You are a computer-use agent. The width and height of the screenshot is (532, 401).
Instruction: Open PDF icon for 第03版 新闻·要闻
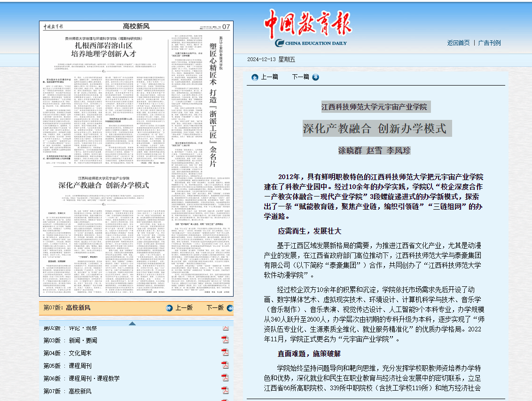click(x=225, y=339)
